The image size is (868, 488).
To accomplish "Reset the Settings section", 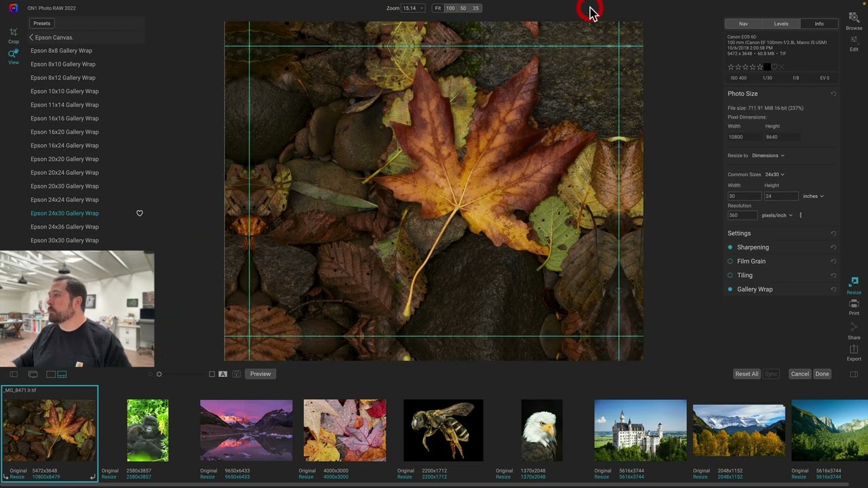I will pos(833,233).
